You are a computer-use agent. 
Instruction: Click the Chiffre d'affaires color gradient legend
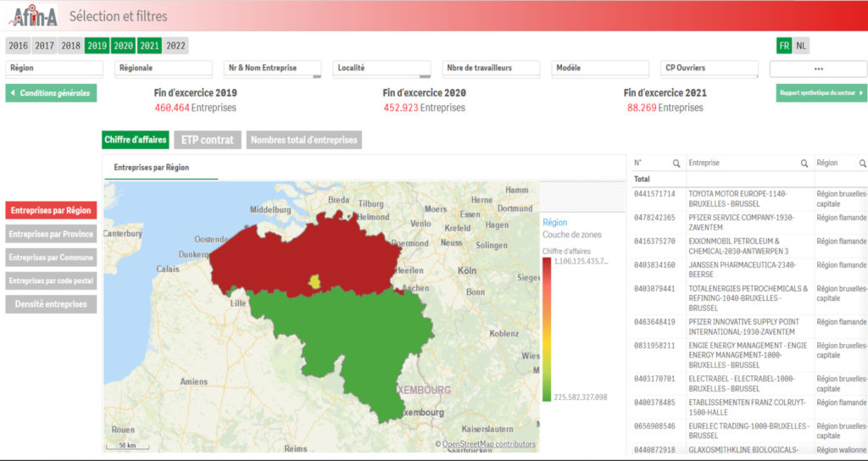tap(547, 330)
